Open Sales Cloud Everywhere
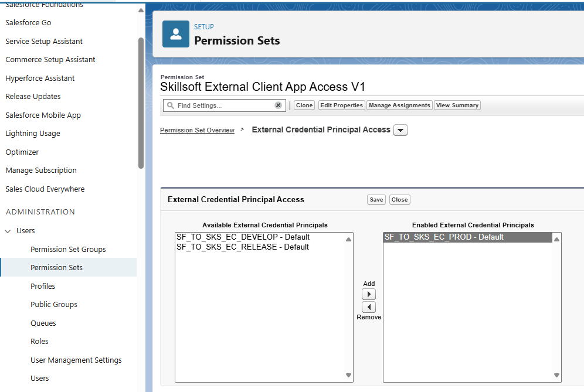 point(45,189)
